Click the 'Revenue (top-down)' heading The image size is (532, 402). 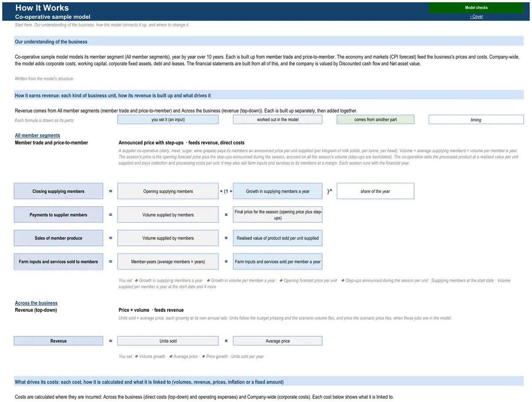click(x=36, y=310)
